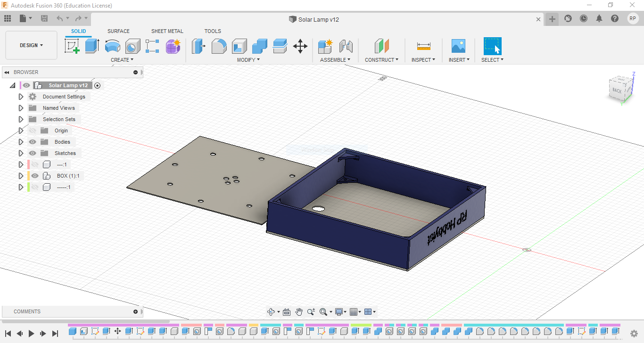The width and height of the screenshot is (644, 343).
Task: Open the DESIGN workspace dropdown
Action: 31,45
